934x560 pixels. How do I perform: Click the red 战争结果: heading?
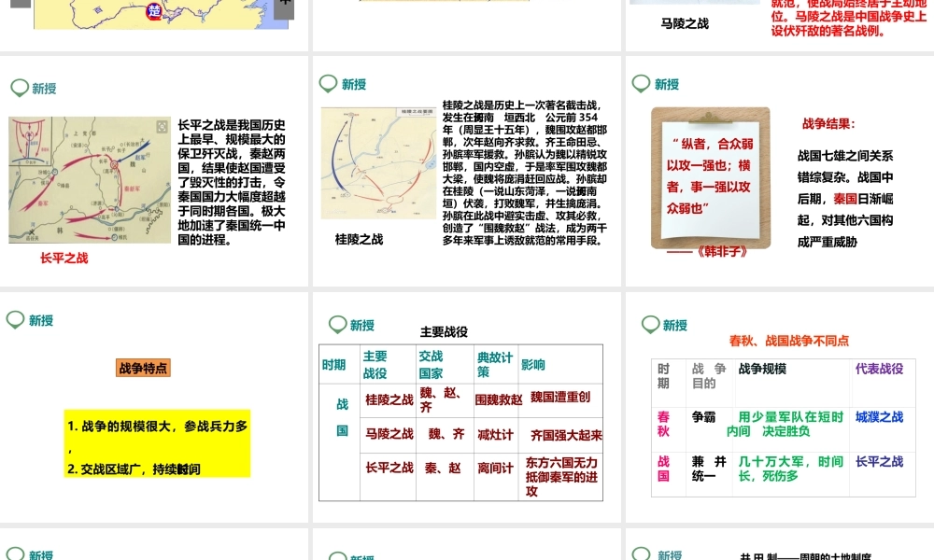[x=828, y=124]
